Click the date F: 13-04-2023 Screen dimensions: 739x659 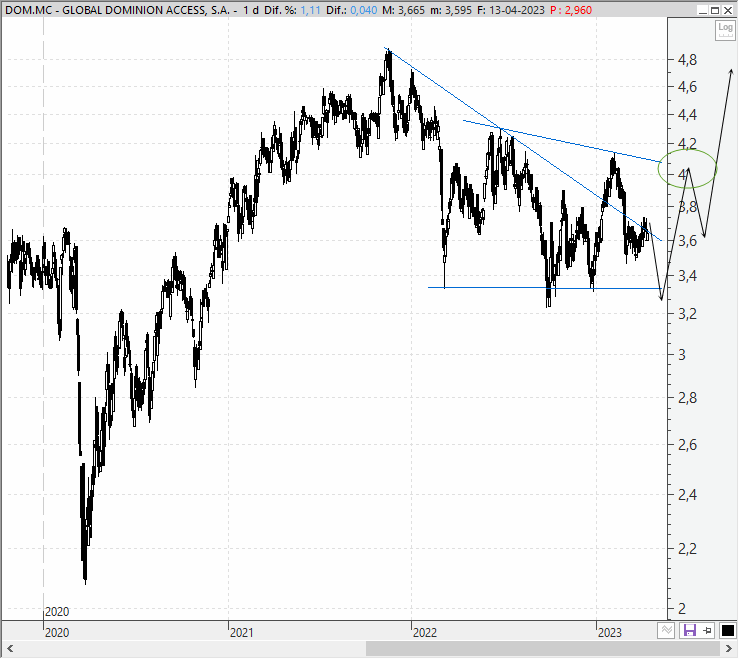pyautogui.click(x=510, y=10)
